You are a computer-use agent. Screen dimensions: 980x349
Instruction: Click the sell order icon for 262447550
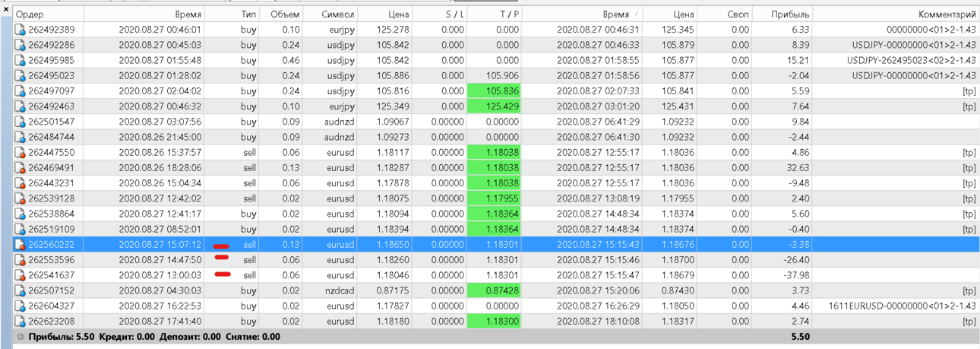(21, 152)
